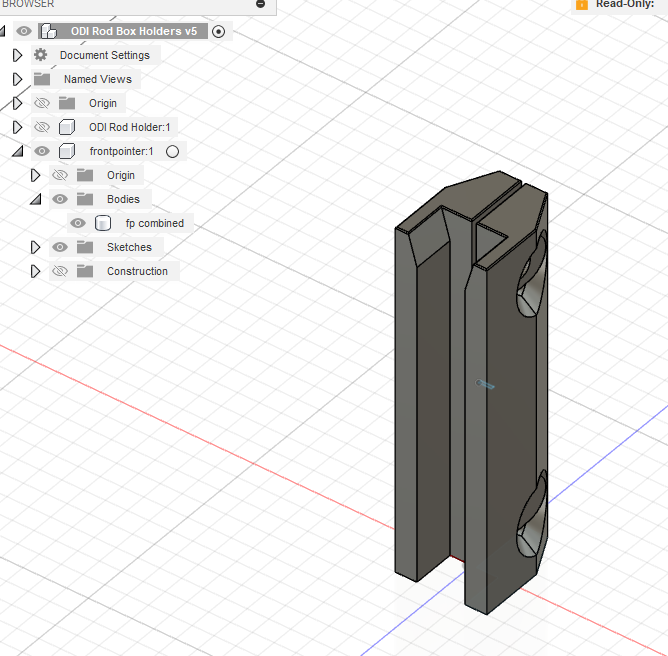Image resolution: width=668 pixels, height=656 pixels.
Task: Expand the ODI Rod Holder:1 component
Action: (x=17, y=127)
